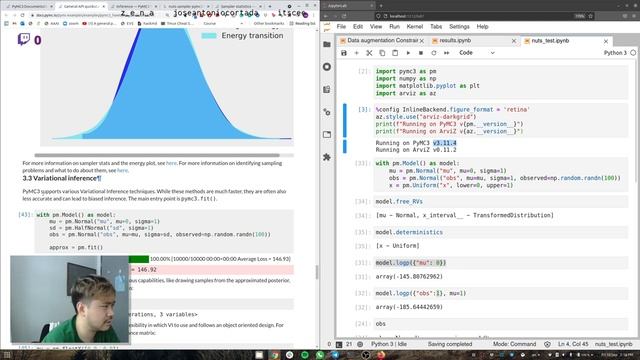Image resolution: width=640 pixels, height=360 pixels.
Task: Click the Python 3 kernel name
Action: [x=615, y=53]
